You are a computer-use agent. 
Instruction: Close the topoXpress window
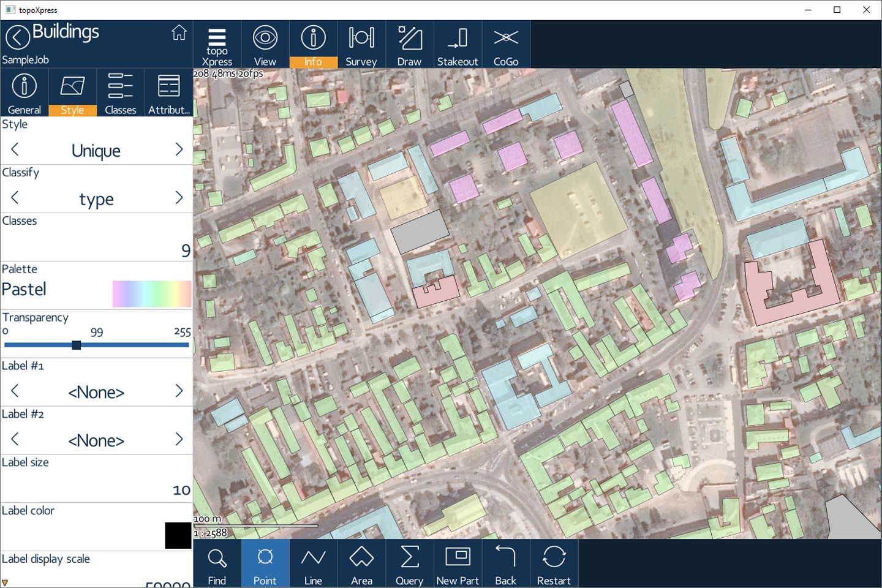click(867, 10)
